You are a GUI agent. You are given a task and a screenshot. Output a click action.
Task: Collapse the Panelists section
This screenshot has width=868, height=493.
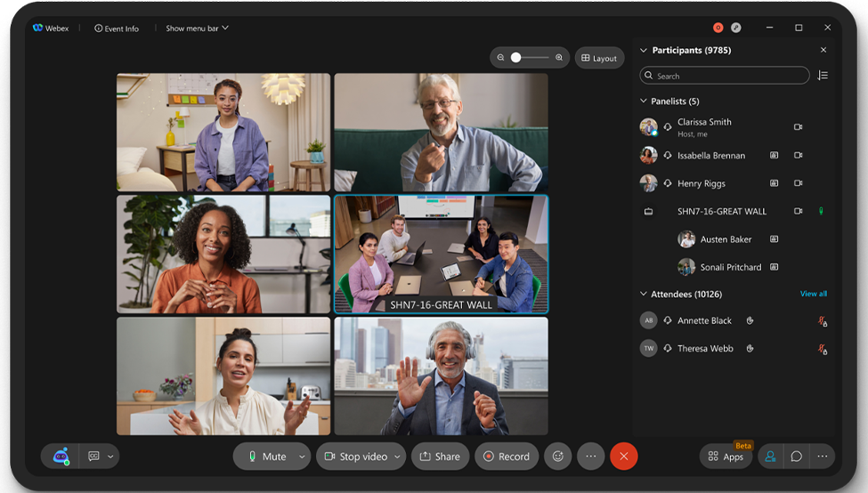click(x=644, y=101)
